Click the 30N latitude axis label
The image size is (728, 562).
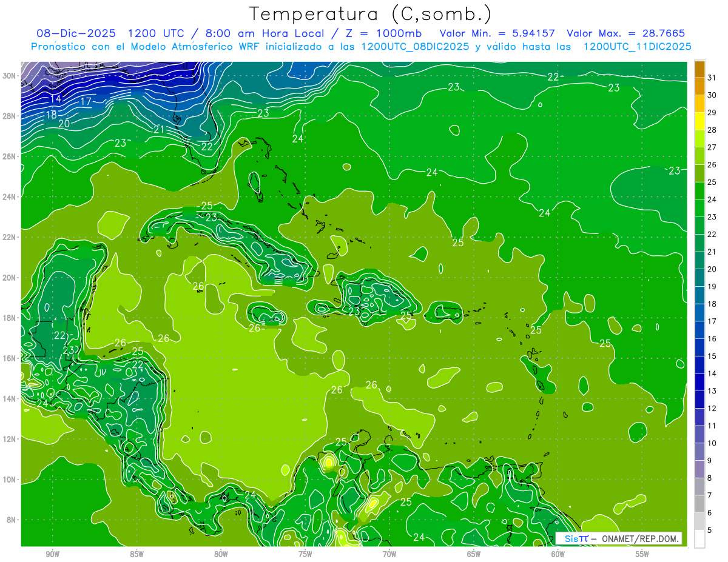pyautogui.click(x=9, y=76)
